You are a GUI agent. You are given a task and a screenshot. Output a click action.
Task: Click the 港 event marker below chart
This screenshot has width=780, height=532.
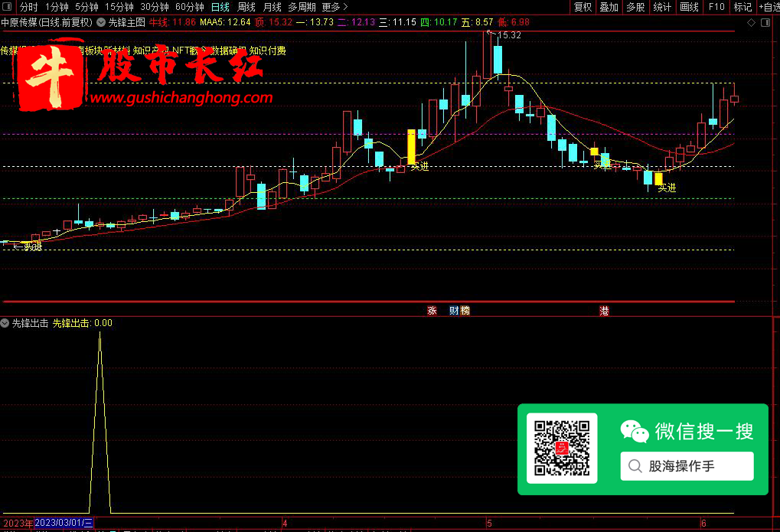point(604,311)
